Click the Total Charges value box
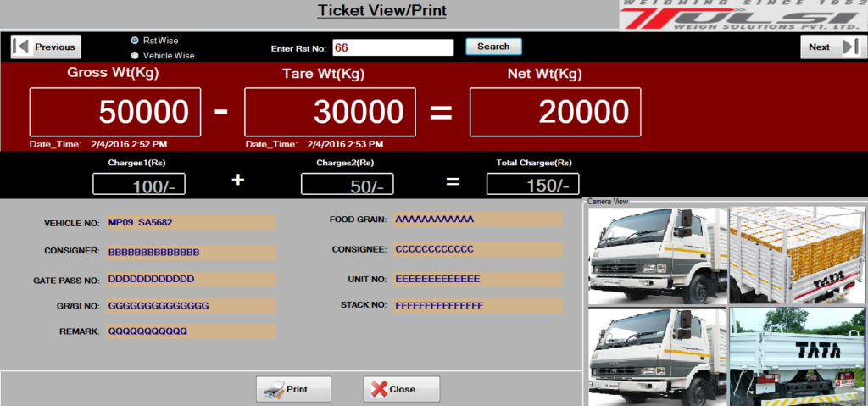Viewport: 868px width, 406px height. [532, 184]
